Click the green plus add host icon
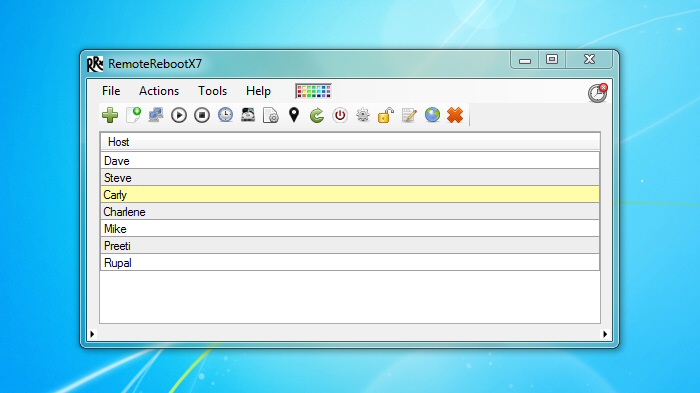 (110, 115)
